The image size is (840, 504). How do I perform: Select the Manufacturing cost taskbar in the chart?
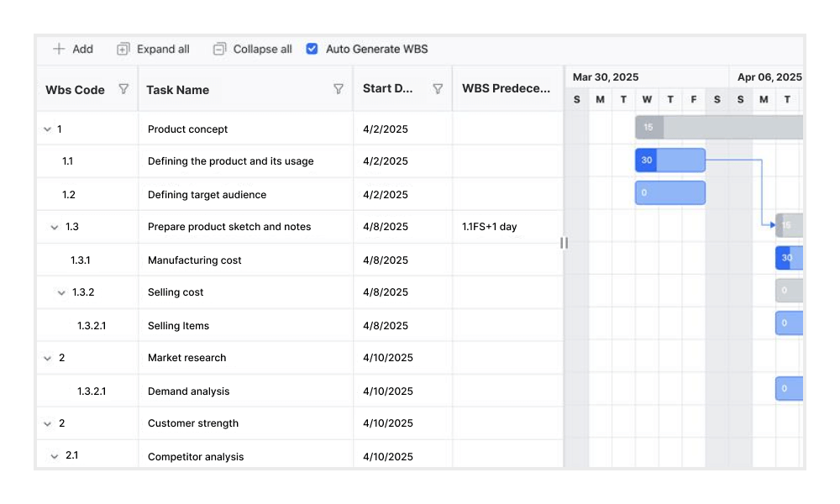tap(789, 258)
